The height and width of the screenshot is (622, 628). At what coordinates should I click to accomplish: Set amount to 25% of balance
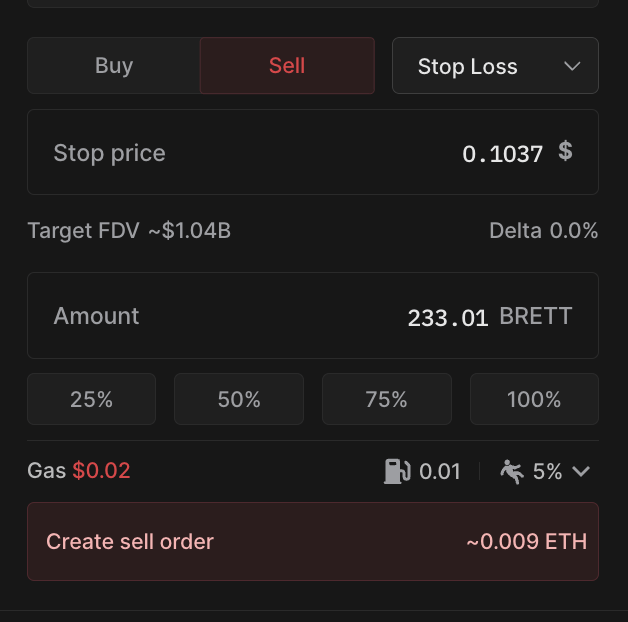pyautogui.click(x=91, y=400)
